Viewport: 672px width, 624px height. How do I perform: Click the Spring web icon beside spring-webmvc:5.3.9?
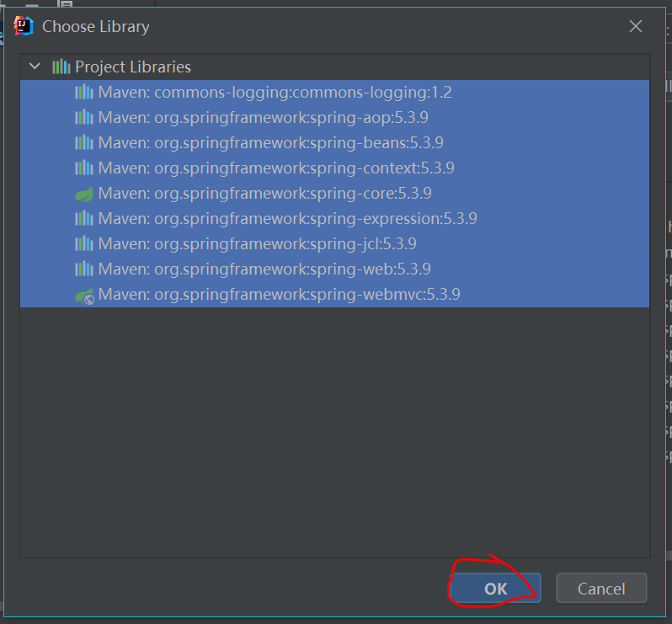(84, 296)
